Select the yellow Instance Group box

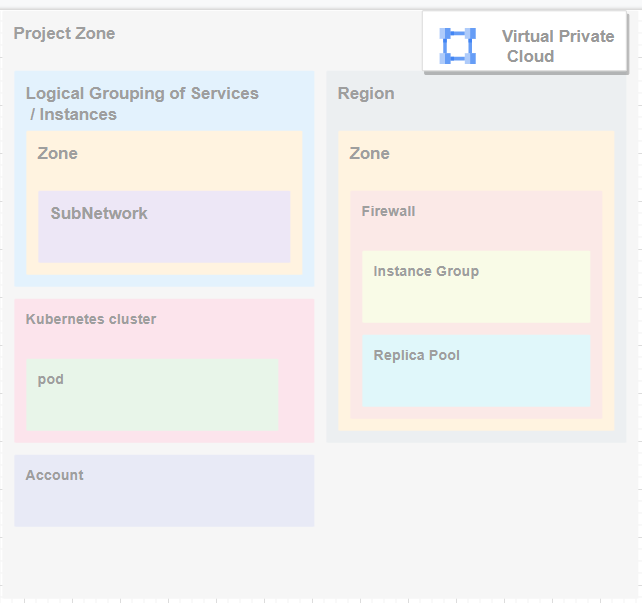tap(476, 298)
